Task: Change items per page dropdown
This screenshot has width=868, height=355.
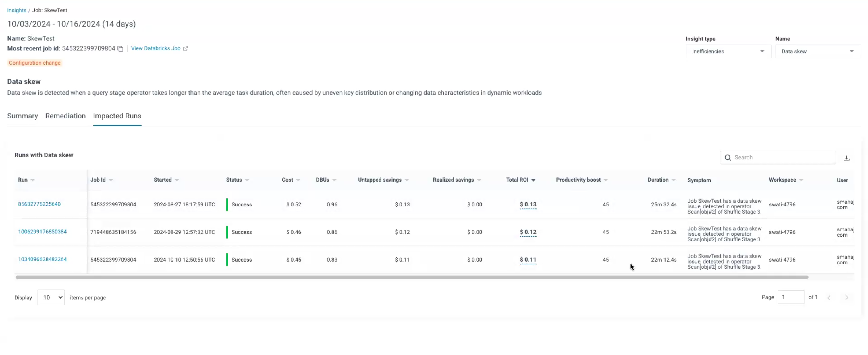Action: (51, 297)
